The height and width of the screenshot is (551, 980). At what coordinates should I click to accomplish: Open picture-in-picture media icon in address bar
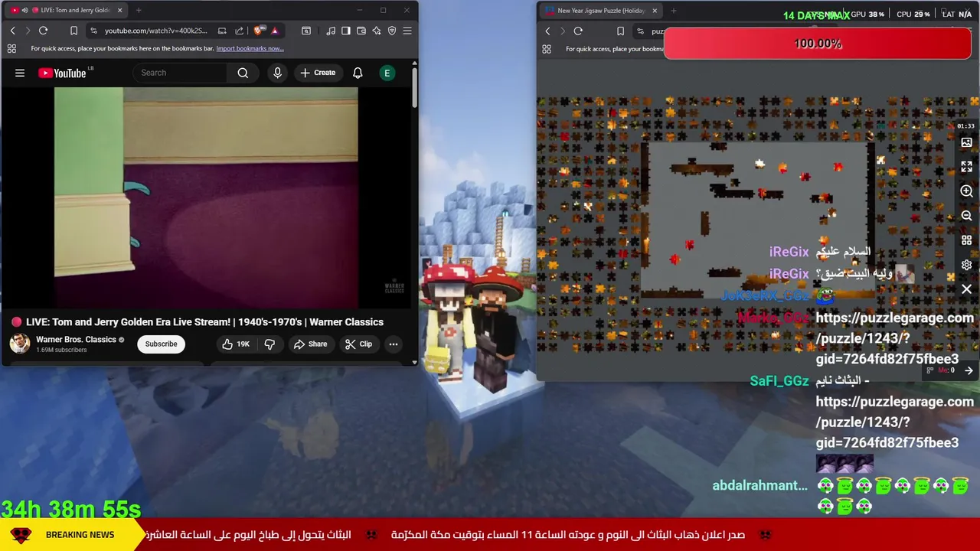coord(222,31)
